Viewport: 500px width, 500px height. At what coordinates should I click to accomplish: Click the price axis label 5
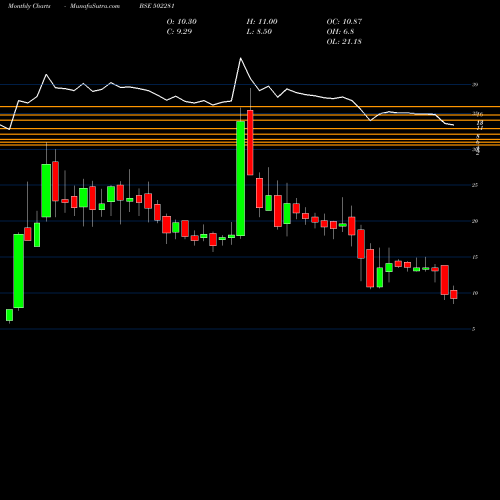(x=473, y=329)
